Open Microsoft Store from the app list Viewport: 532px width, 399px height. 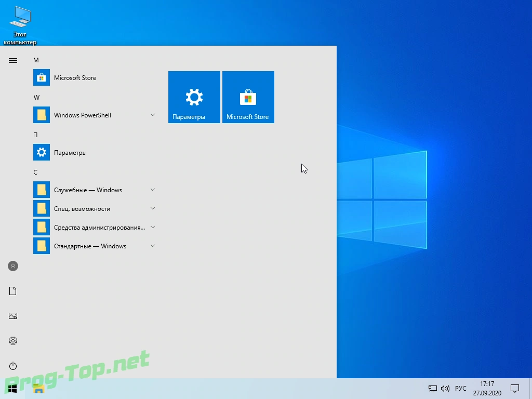pyautogui.click(x=95, y=78)
